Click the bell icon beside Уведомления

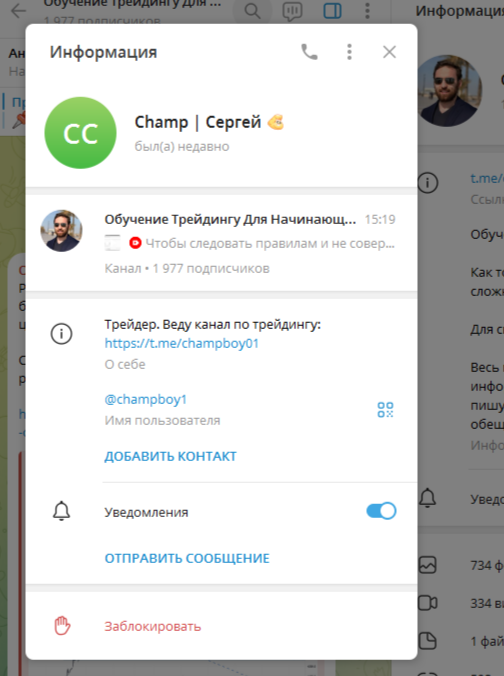point(62,511)
